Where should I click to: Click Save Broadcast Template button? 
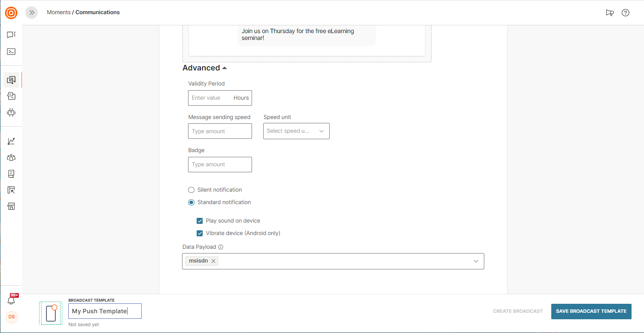(x=591, y=311)
